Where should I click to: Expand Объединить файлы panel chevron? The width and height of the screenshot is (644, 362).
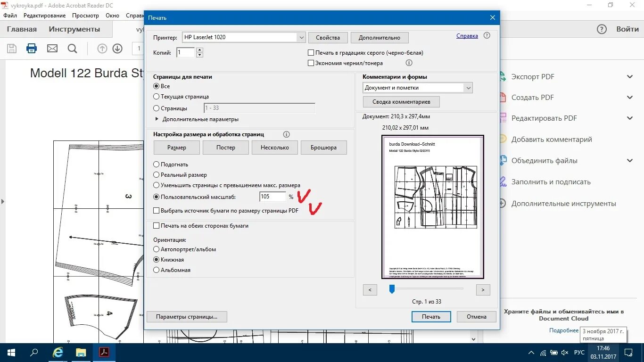(x=630, y=160)
